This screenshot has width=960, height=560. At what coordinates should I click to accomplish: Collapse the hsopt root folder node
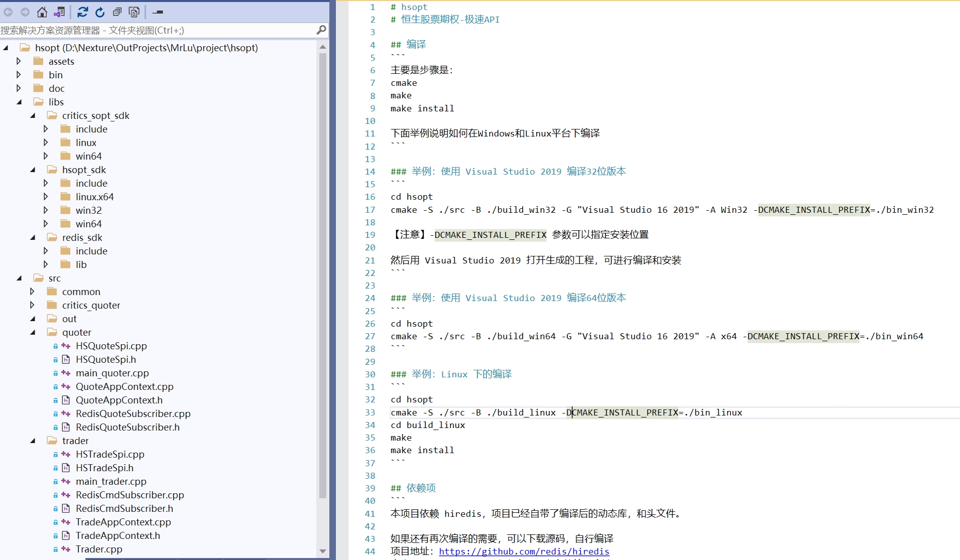tap(6, 48)
